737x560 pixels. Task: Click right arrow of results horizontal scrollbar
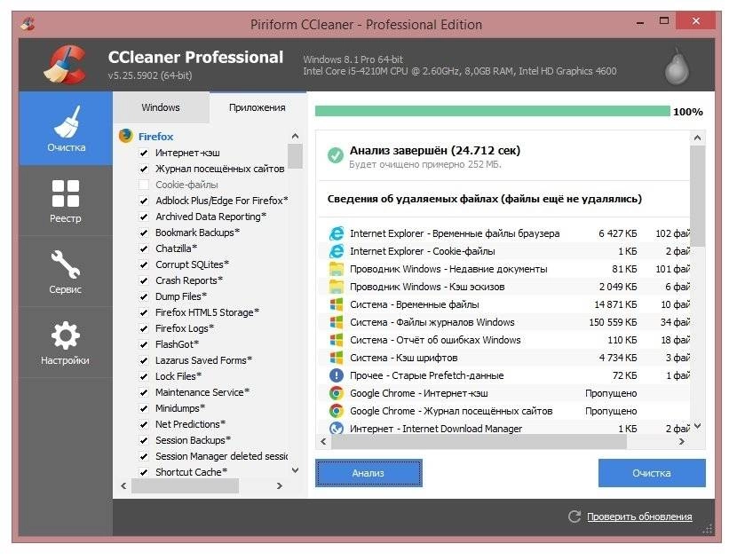682,442
